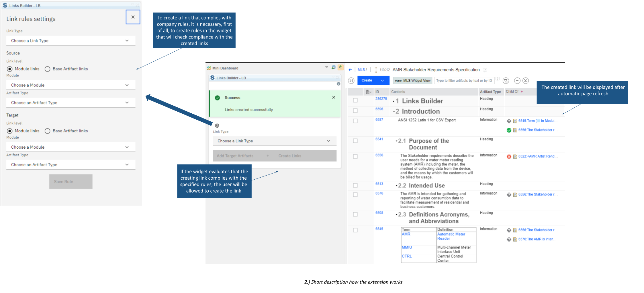Click the add filter funnel icon
The width and height of the screenshot is (644, 293).
(x=506, y=81)
